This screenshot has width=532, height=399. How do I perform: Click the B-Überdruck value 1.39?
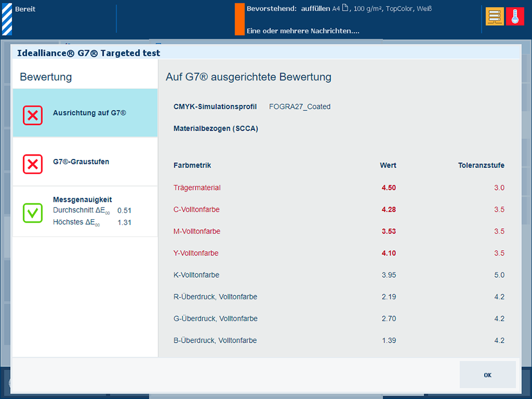[389, 340]
